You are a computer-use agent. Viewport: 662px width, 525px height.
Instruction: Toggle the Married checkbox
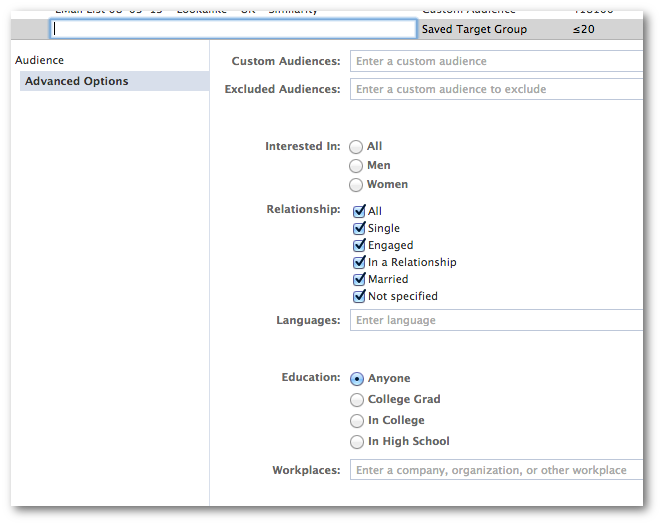tap(359, 279)
